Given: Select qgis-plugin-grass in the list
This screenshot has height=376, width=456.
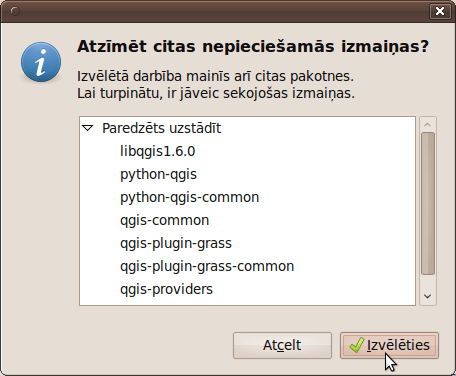Looking at the screenshot, I should [x=247, y=243].
